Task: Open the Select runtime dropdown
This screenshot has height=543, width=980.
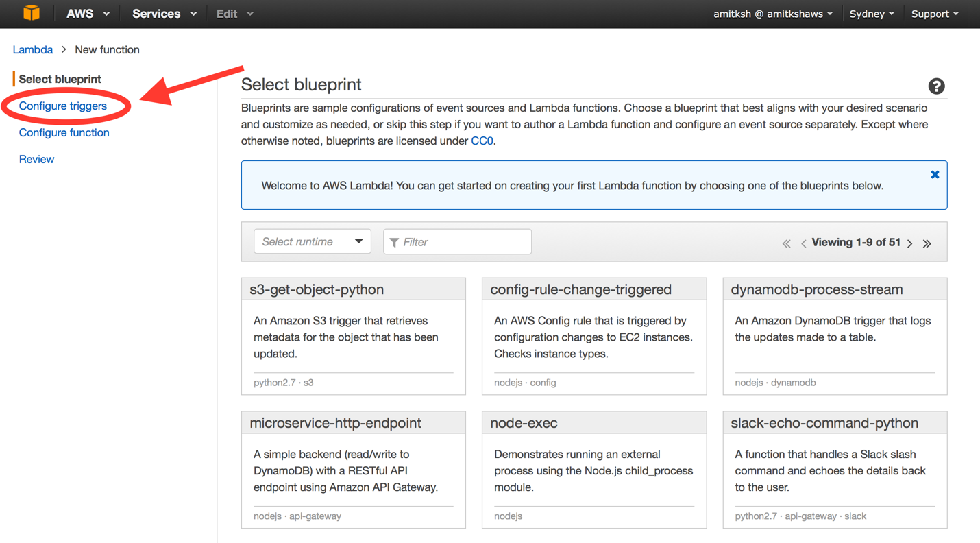Action: pos(313,241)
